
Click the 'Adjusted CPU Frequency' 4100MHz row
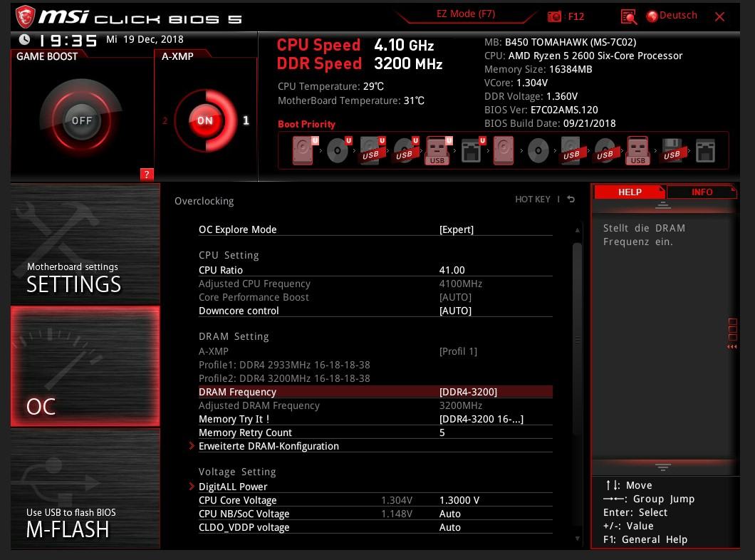(375, 284)
